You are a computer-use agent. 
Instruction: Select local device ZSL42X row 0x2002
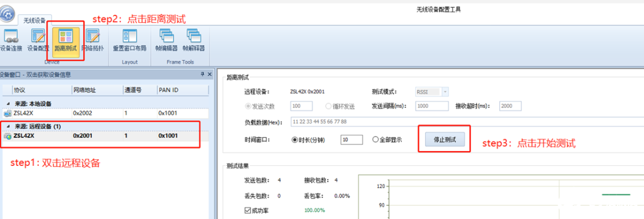pos(105,113)
